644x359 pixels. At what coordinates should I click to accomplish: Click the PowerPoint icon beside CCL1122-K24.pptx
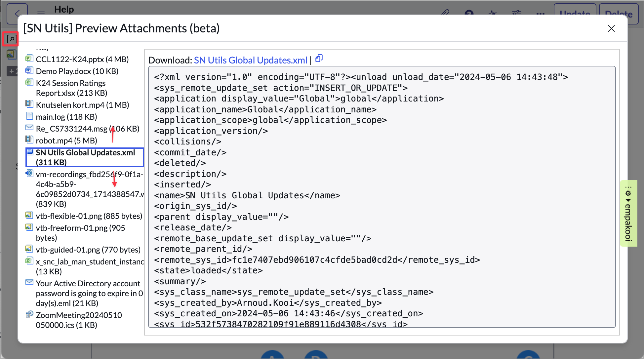pyautogui.click(x=29, y=58)
